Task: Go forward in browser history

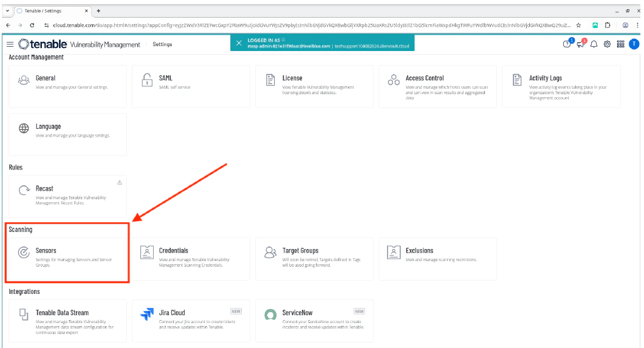Action: point(20,25)
